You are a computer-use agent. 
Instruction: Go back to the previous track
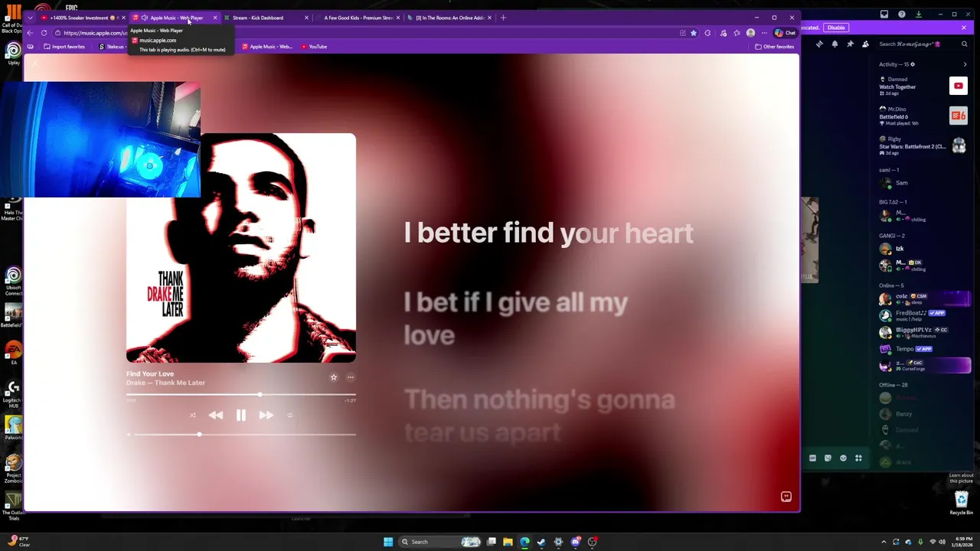(x=216, y=415)
